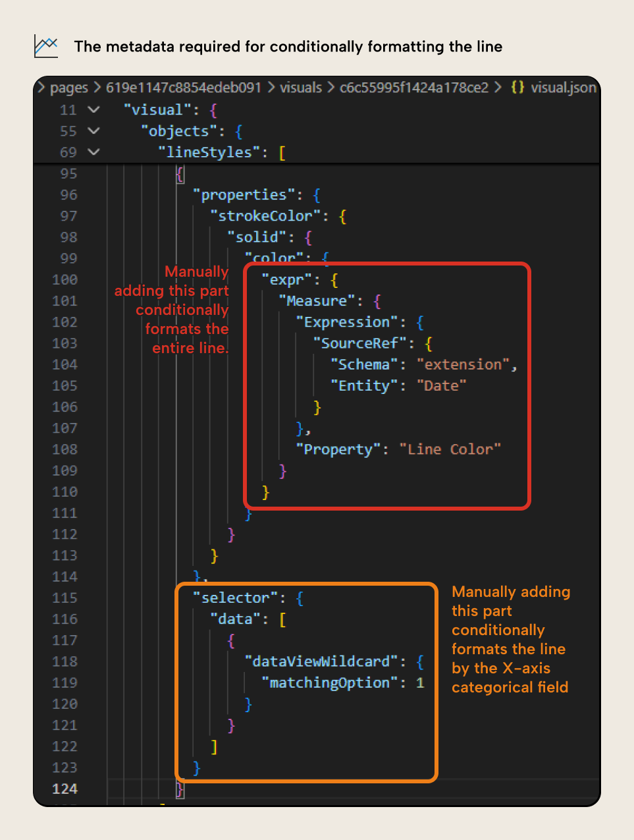The width and height of the screenshot is (634, 840).
Task: Collapse the 'objects' block using line 55 arrow
Action: (93, 130)
